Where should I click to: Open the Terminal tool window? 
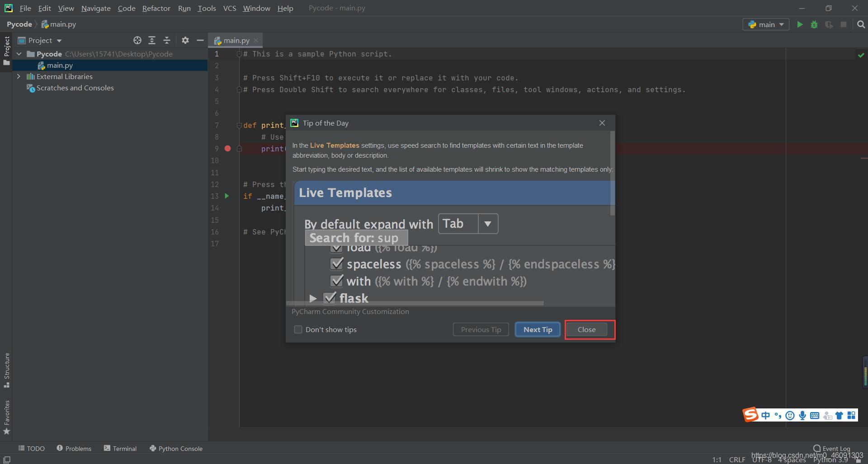coord(120,449)
